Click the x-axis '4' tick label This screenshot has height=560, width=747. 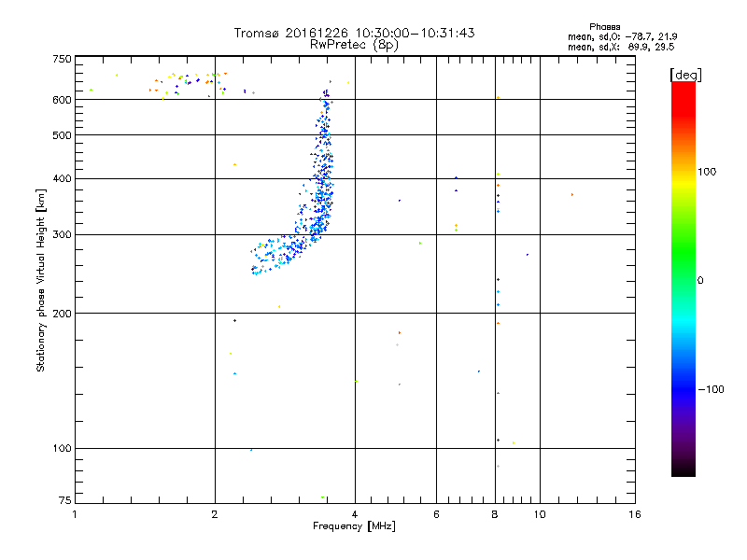pos(355,514)
